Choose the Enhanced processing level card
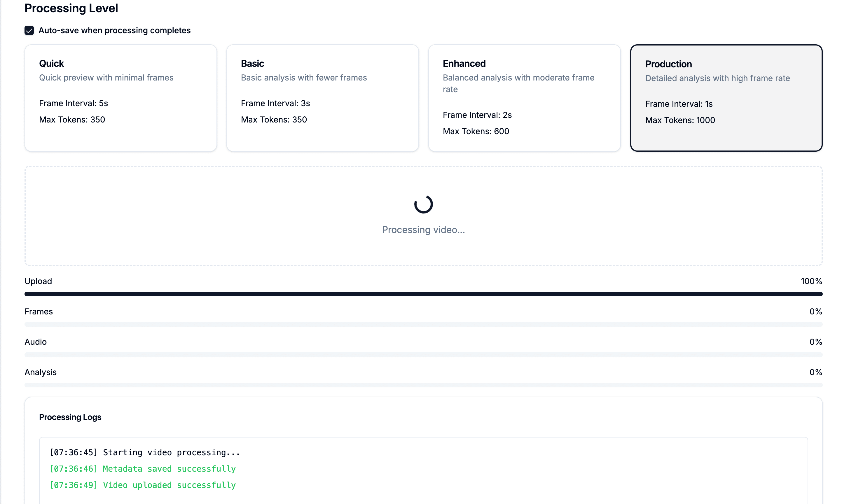Image resolution: width=842 pixels, height=504 pixels. (524, 98)
